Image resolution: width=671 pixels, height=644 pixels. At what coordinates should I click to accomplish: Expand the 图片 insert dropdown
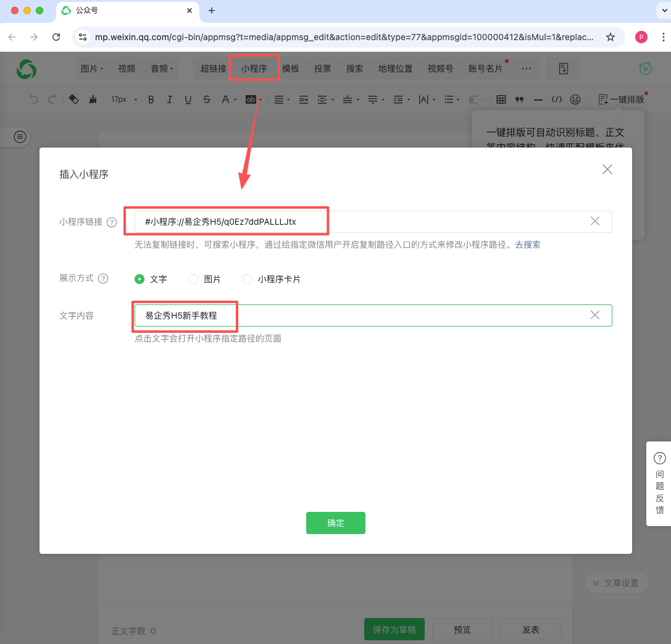coord(92,69)
